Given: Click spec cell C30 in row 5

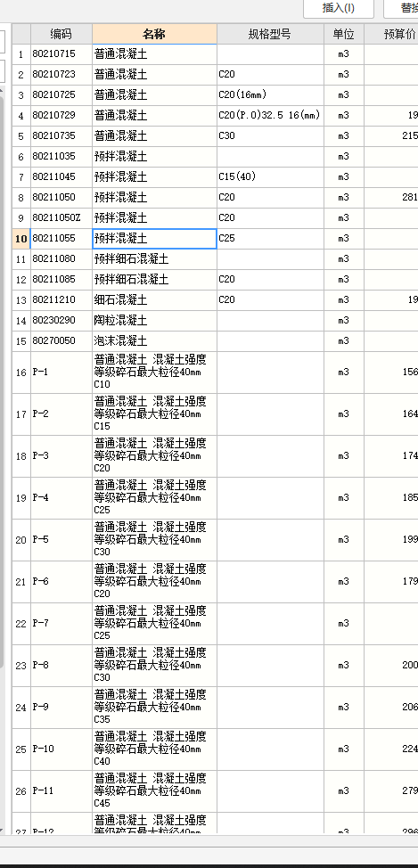Looking at the screenshot, I should pyautogui.click(x=270, y=136).
